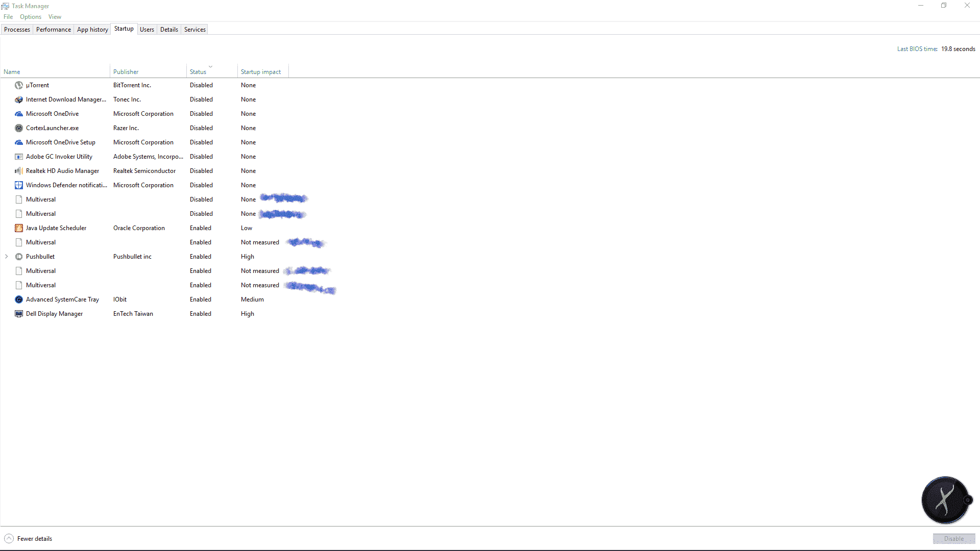Click the Advanced SystemCare Tray icon
The image size is (980, 551).
pyautogui.click(x=19, y=299)
